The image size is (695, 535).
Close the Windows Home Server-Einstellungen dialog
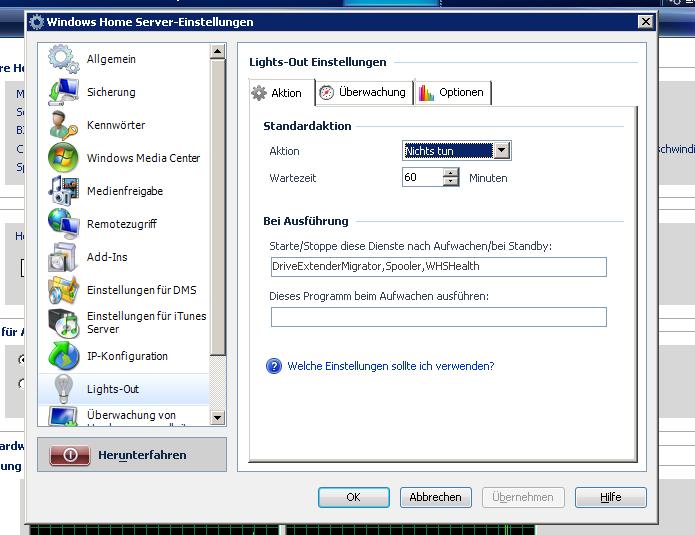(x=646, y=22)
